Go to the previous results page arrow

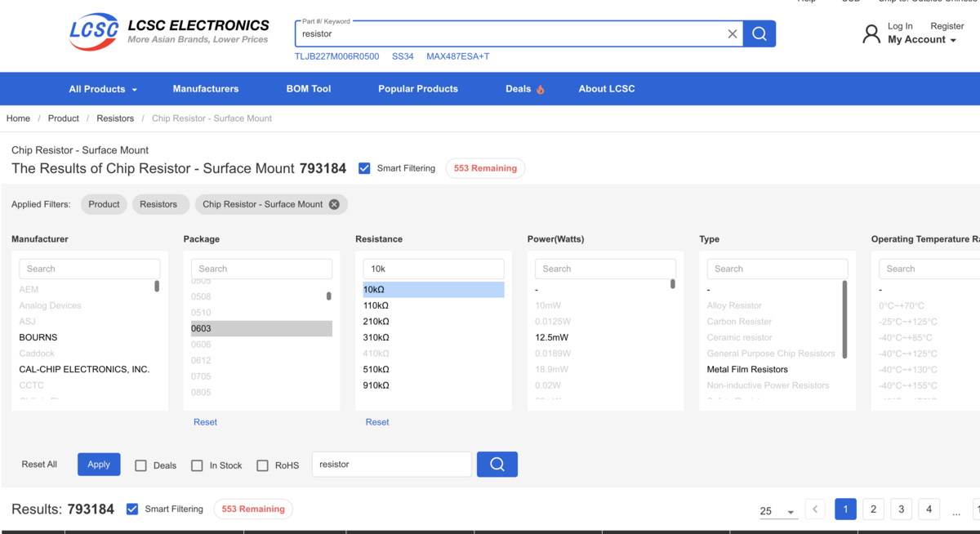pos(815,510)
